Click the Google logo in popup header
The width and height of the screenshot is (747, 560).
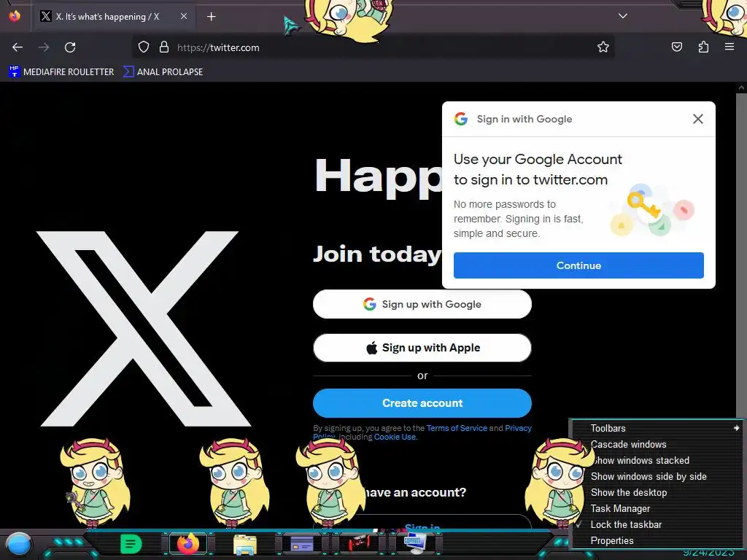tap(461, 119)
